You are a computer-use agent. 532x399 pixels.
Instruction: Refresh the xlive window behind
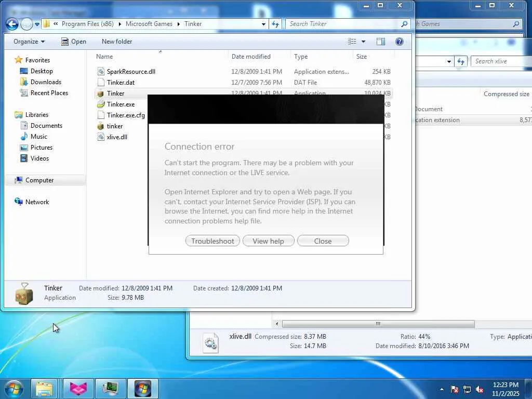[x=460, y=61]
